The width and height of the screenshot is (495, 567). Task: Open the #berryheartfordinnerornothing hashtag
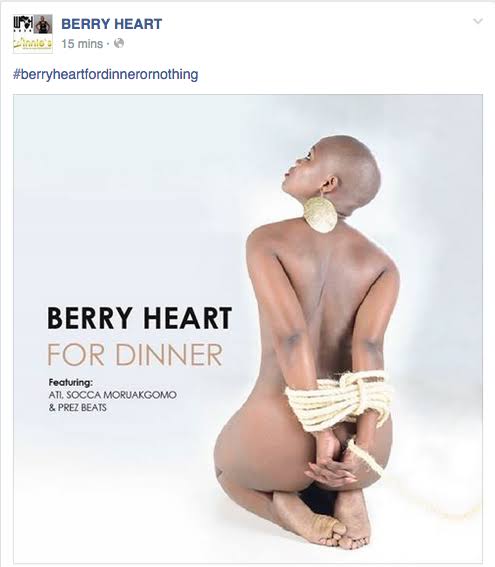tap(106, 74)
